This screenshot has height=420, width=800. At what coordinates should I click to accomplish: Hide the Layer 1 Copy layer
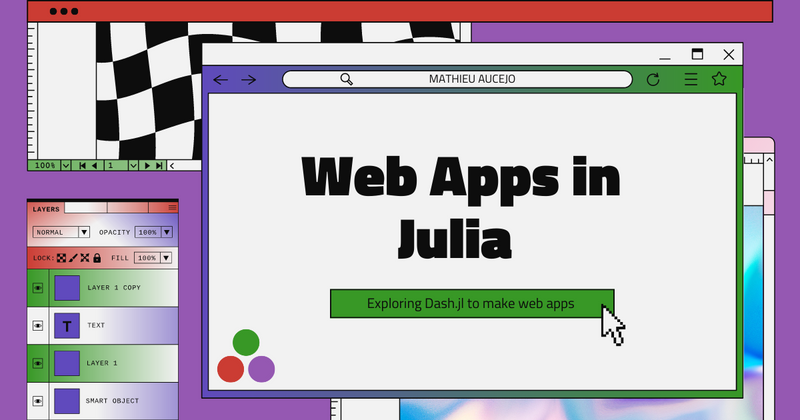tap(38, 288)
